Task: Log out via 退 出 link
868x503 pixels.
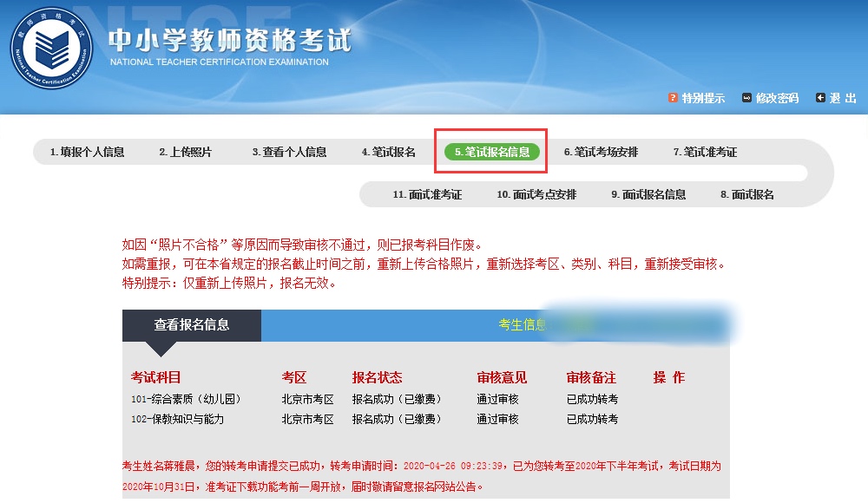Action: tap(843, 98)
